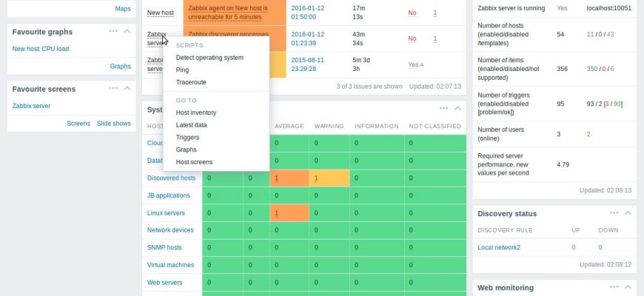Collapse the Web monitoring widget

pos(628,286)
